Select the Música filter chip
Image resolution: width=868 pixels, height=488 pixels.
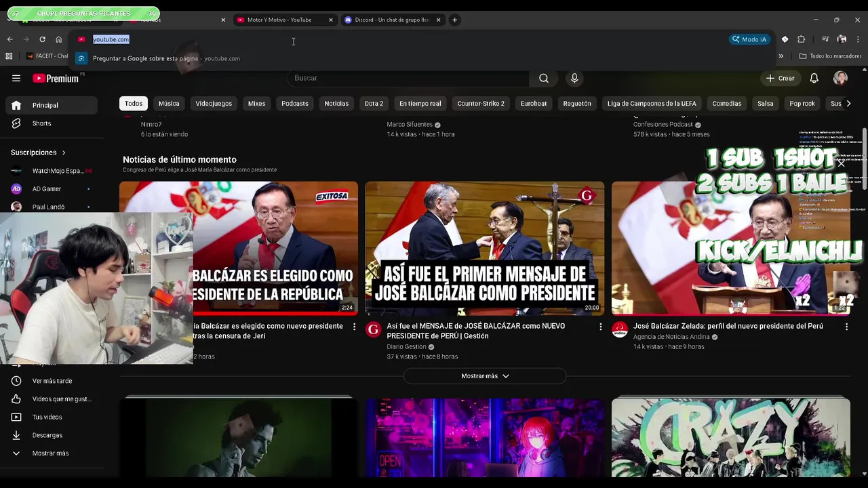tap(169, 104)
